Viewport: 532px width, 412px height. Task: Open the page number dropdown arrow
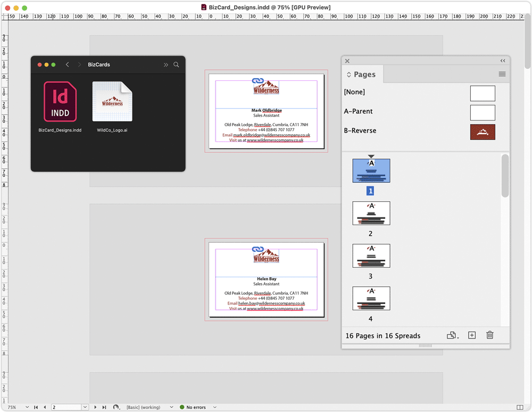point(85,407)
